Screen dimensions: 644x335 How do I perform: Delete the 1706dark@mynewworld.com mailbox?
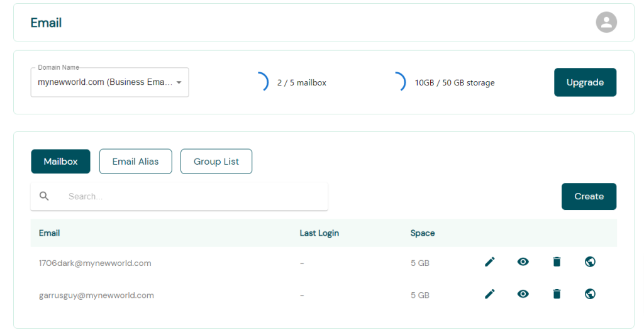[557, 262]
